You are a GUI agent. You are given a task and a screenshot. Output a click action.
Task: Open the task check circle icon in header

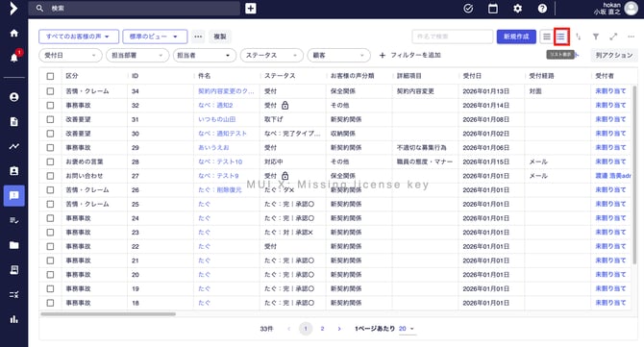468,9
